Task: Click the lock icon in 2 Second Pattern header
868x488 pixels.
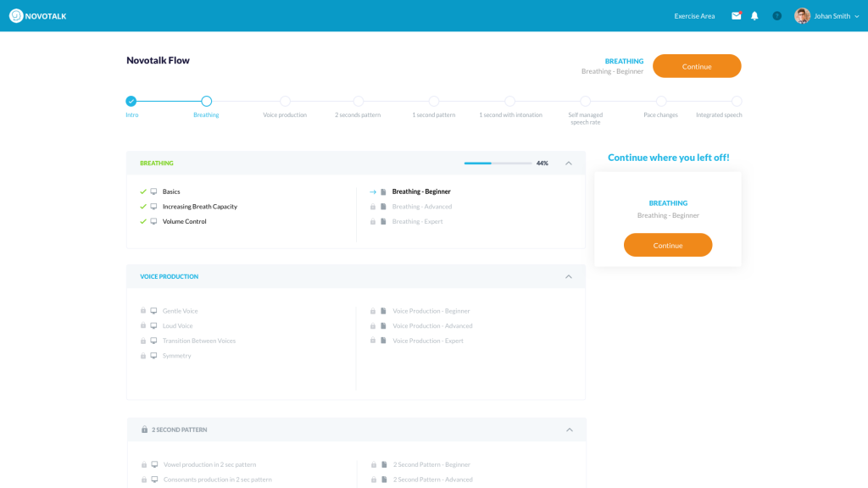Action: tap(144, 430)
